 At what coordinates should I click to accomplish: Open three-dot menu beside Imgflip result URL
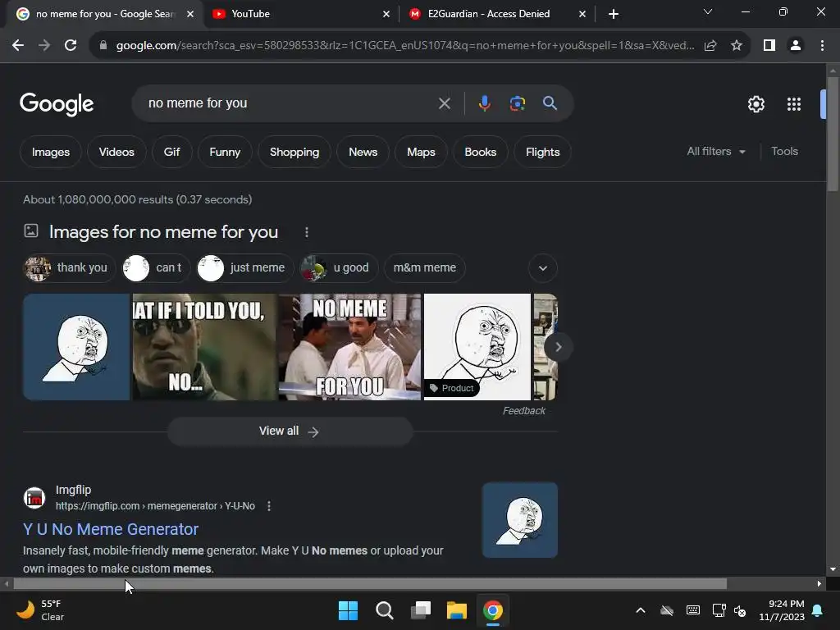tap(269, 505)
